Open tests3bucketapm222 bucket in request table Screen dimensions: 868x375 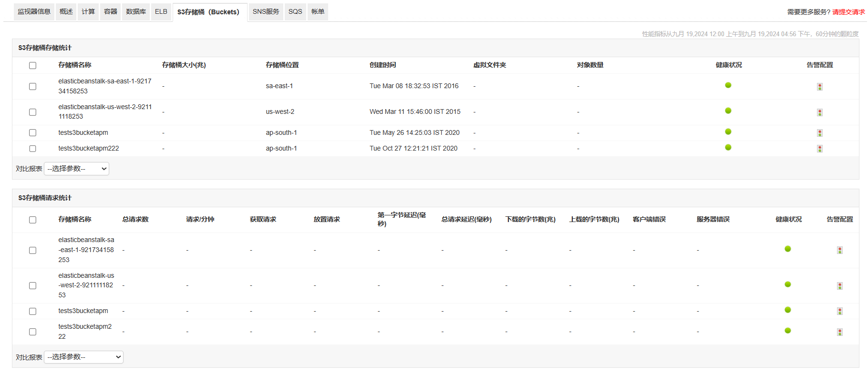coord(85,331)
